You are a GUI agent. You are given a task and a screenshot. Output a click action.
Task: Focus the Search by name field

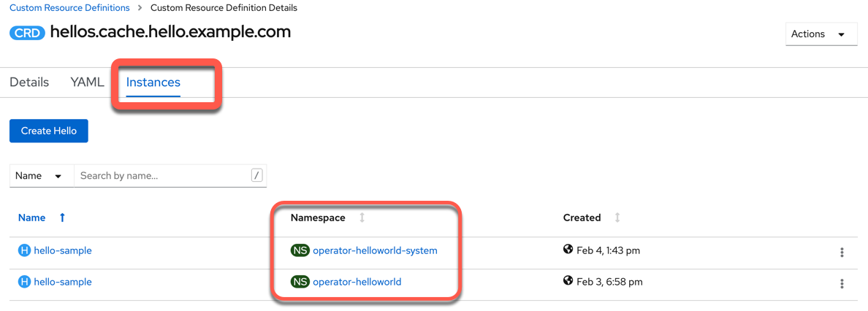170,176
